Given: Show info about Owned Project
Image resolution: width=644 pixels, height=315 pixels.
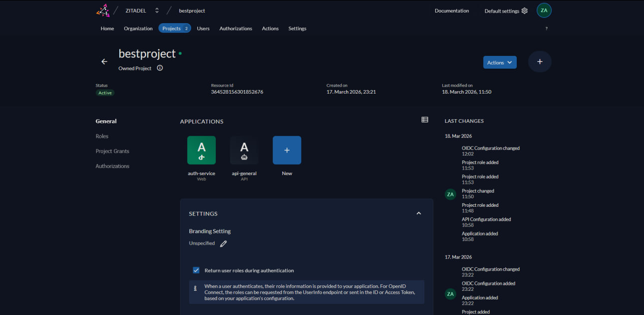Looking at the screenshot, I should pyautogui.click(x=160, y=68).
